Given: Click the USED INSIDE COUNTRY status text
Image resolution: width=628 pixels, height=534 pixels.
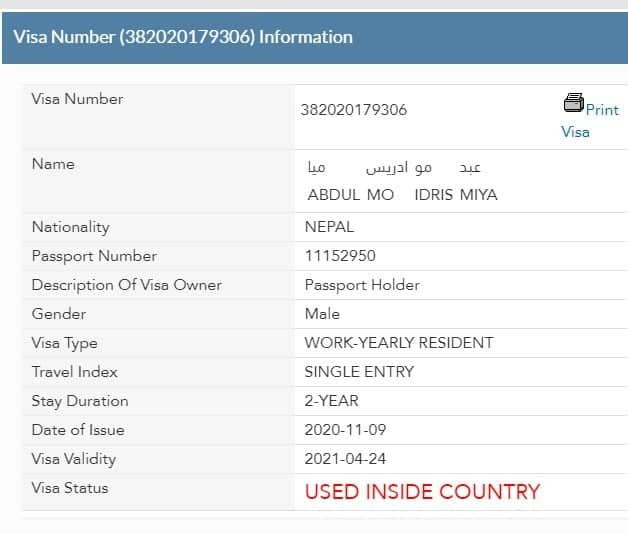Looking at the screenshot, I should 423,492.
